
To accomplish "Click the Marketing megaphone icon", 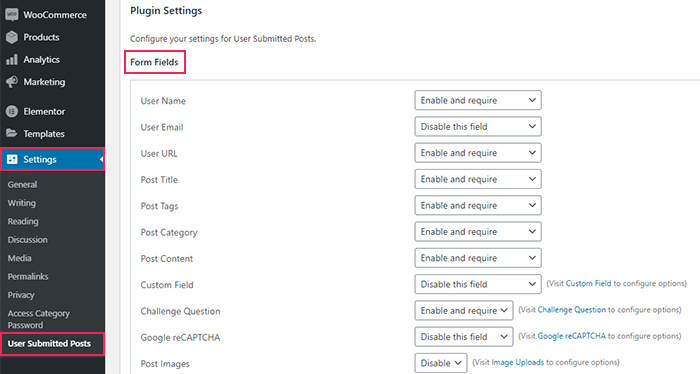I will click(x=12, y=82).
